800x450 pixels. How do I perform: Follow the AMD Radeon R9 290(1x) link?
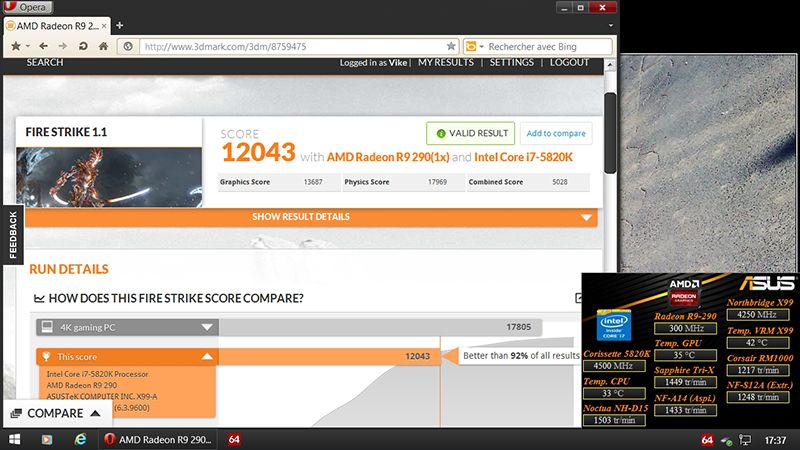388,157
